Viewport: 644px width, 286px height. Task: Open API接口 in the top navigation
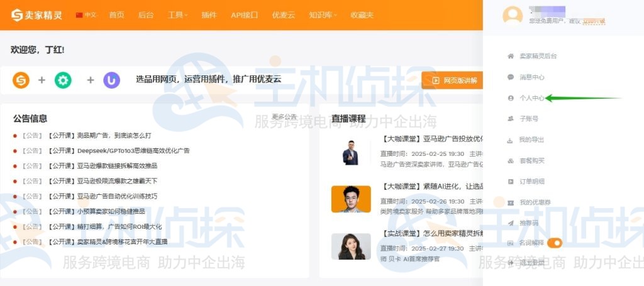click(x=245, y=15)
